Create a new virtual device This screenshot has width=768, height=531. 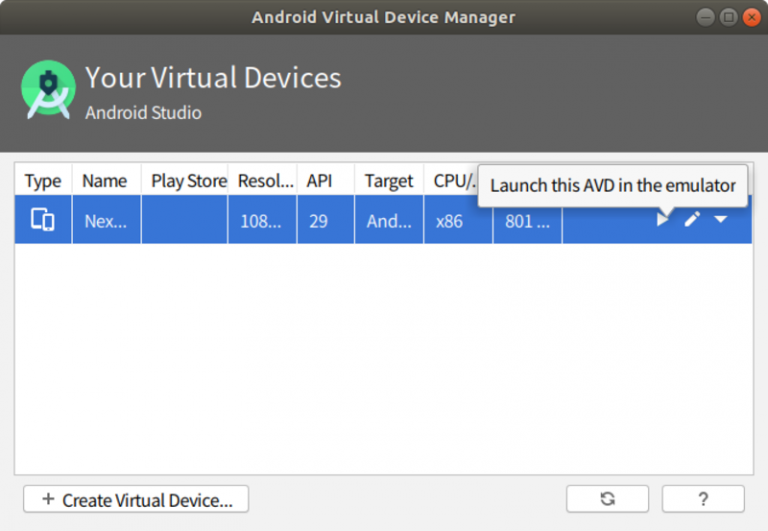[136, 499]
